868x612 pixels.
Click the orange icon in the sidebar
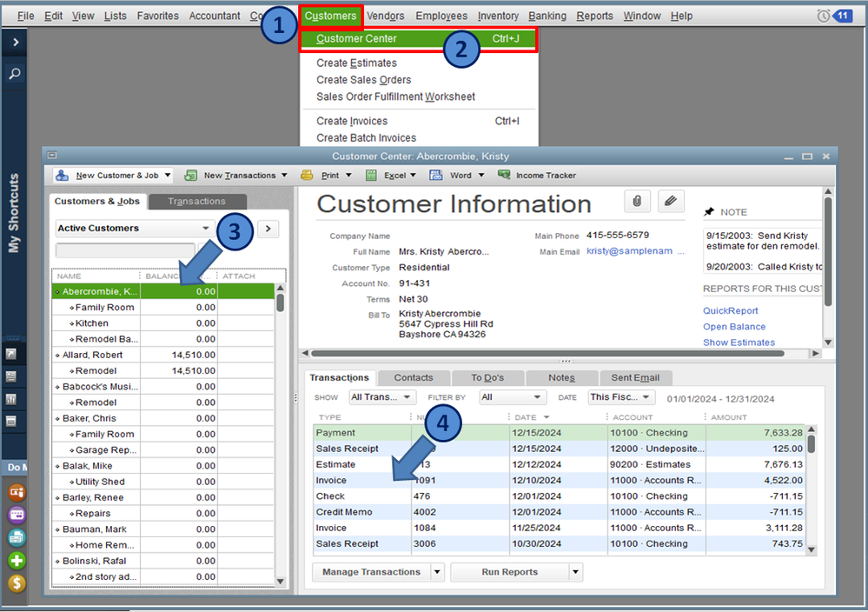(17, 493)
